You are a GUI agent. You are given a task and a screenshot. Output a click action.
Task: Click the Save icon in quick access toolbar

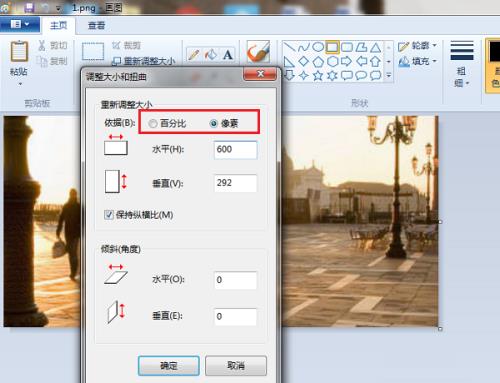tap(29, 7)
